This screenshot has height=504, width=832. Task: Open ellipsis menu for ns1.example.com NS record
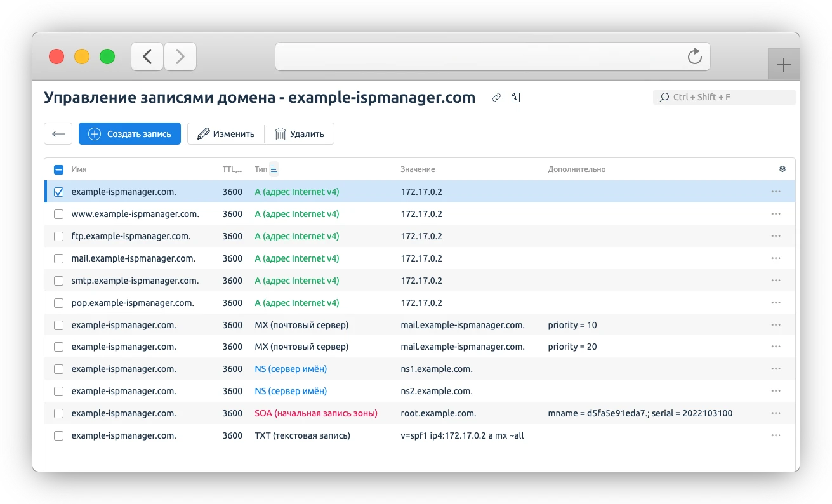tap(775, 368)
